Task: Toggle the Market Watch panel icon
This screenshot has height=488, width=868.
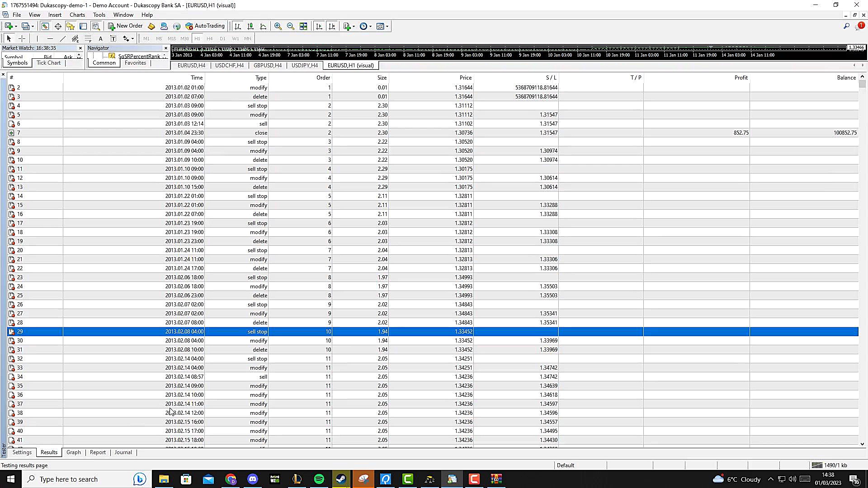Action: (45, 26)
